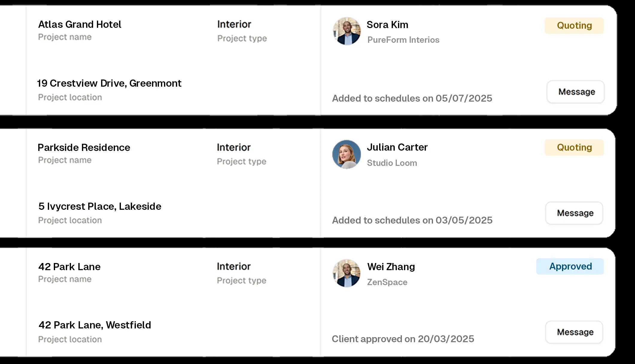
Task: Open the 42 Park Lane project name
Action: point(69,267)
